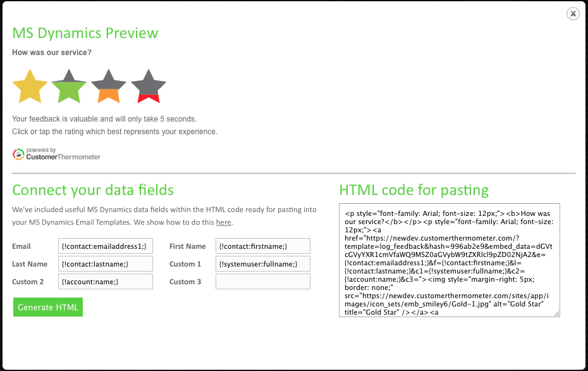Click the 'Last Name' field label

tap(30, 264)
